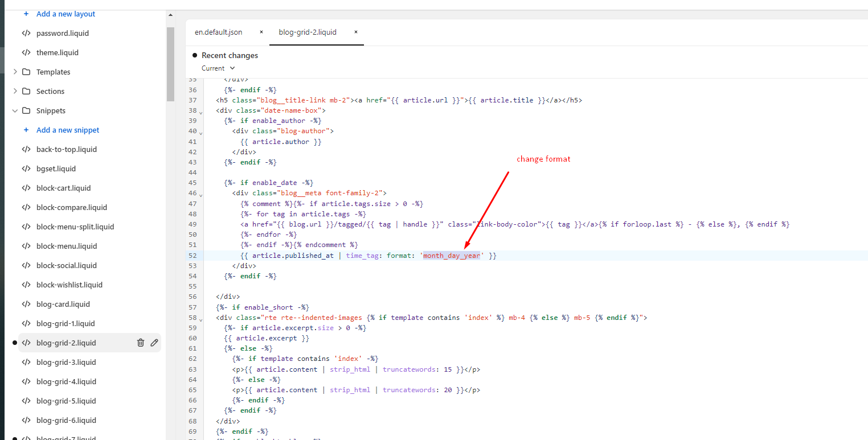Open block-menu.liquid snippet

click(67, 246)
